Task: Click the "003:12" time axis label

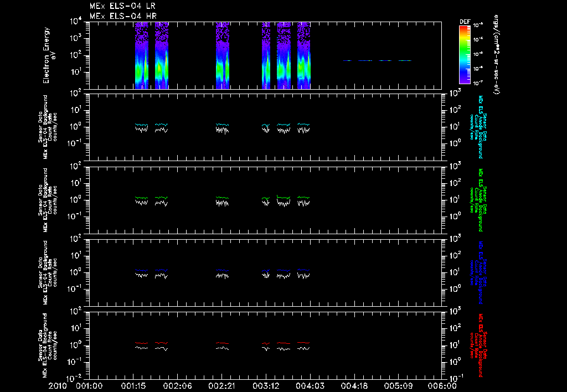Action: click(266, 386)
